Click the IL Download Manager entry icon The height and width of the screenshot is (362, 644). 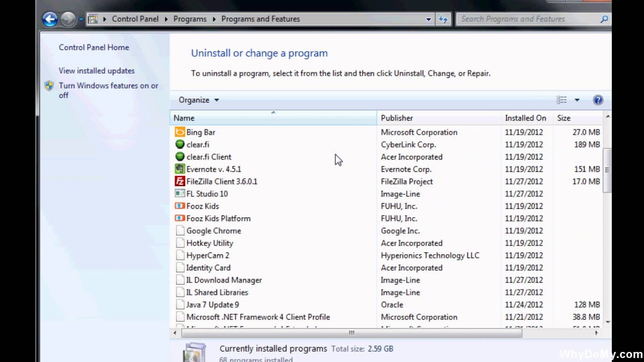pyautogui.click(x=180, y=280)
